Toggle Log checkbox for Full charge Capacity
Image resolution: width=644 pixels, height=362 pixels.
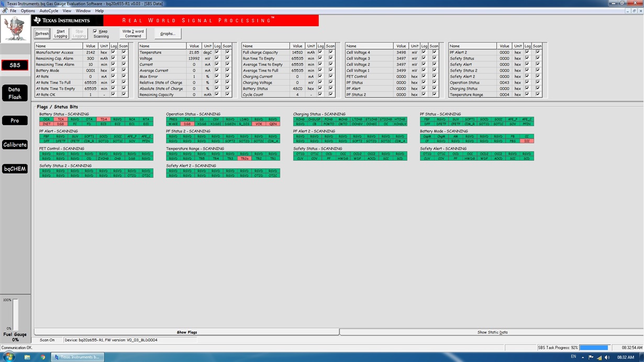pyautogui.click(x=320, y=52)
